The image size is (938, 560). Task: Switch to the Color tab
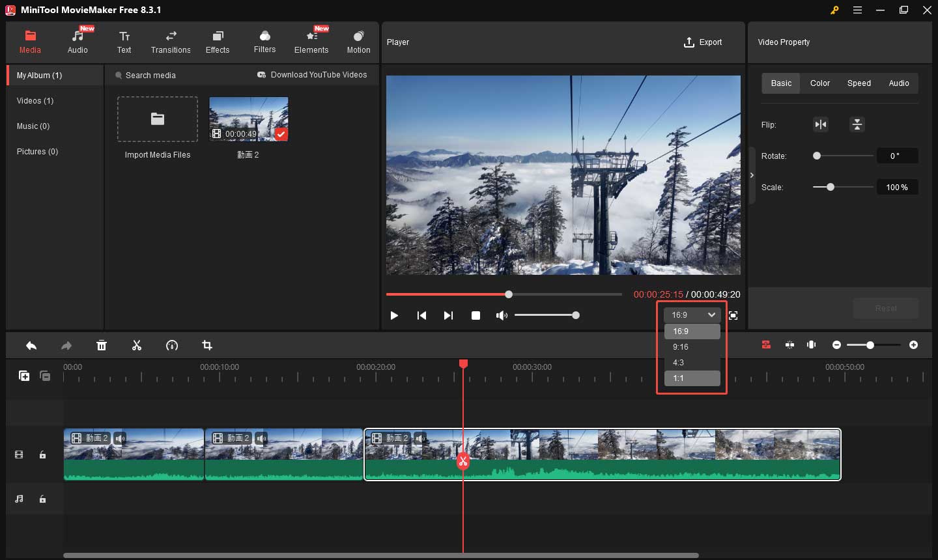coord(819,83)
